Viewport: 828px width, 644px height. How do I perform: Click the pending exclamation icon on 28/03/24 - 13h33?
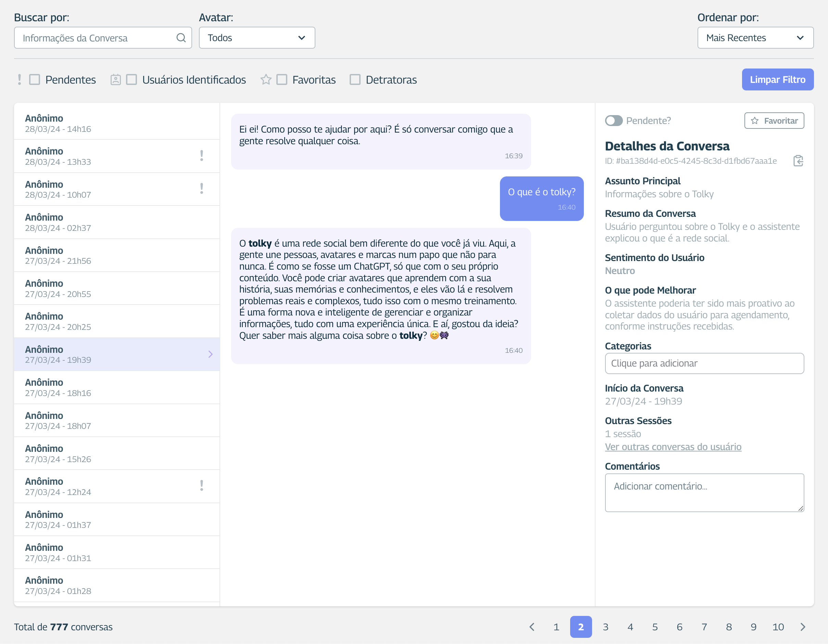click(202, 156)
